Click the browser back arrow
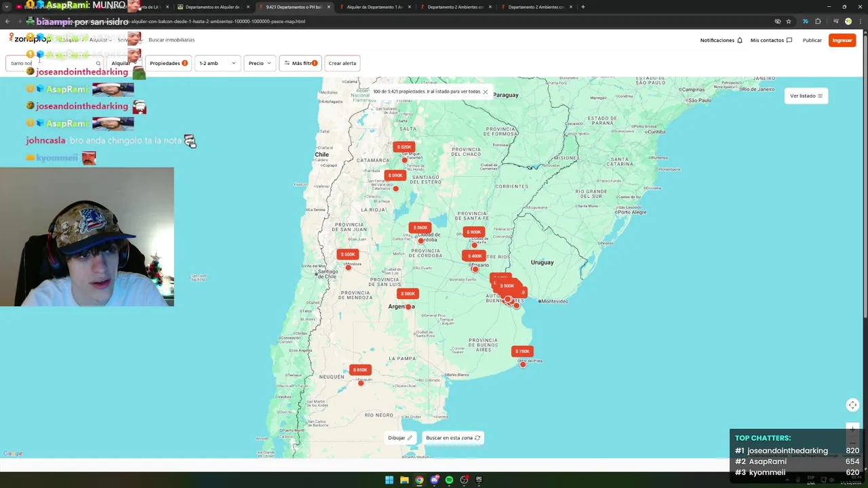 pos(7,21)
